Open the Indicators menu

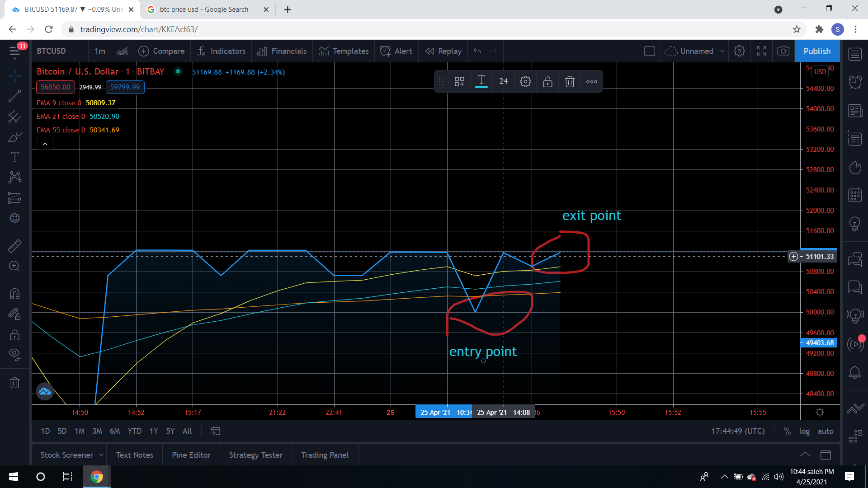pos(221,51)
